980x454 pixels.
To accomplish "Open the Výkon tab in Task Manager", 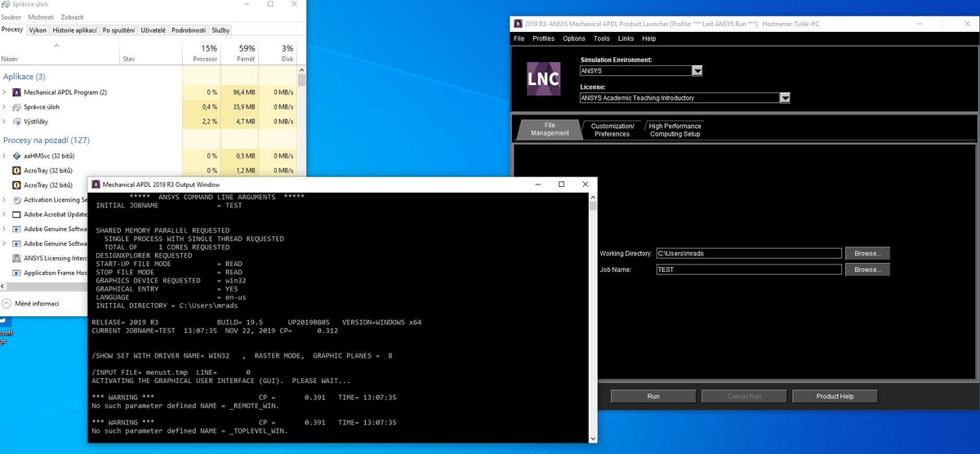I will click(x=38, y=30).
